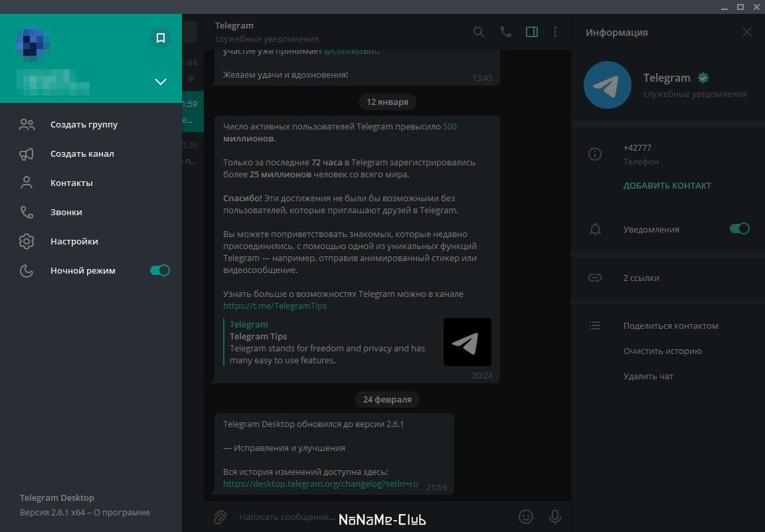Click the group people icon
This screenshot has height=532, width=765.
coord(27,124)
